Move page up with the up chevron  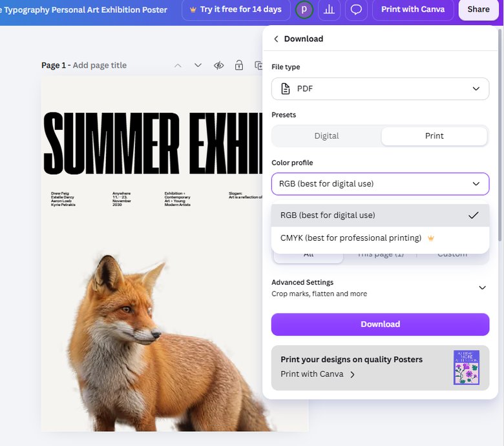click(178, 65)
